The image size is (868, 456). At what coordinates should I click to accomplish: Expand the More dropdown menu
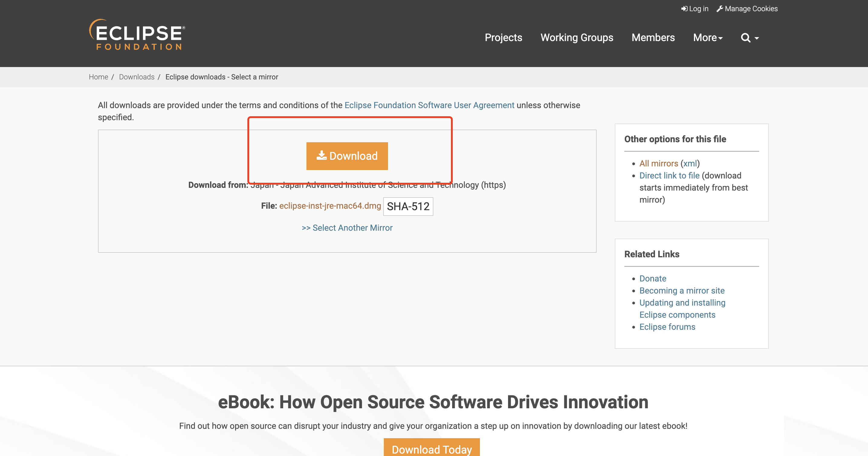pos(708,38)
